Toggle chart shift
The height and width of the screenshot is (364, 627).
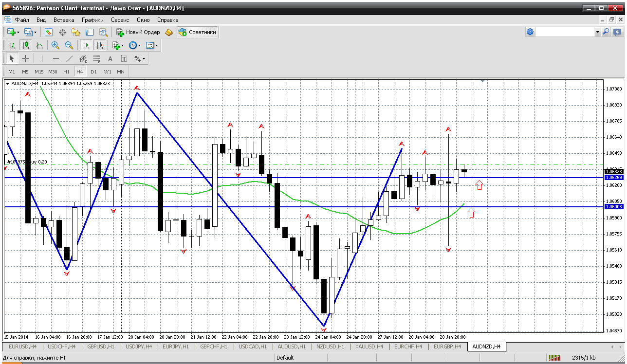(100, 45)
